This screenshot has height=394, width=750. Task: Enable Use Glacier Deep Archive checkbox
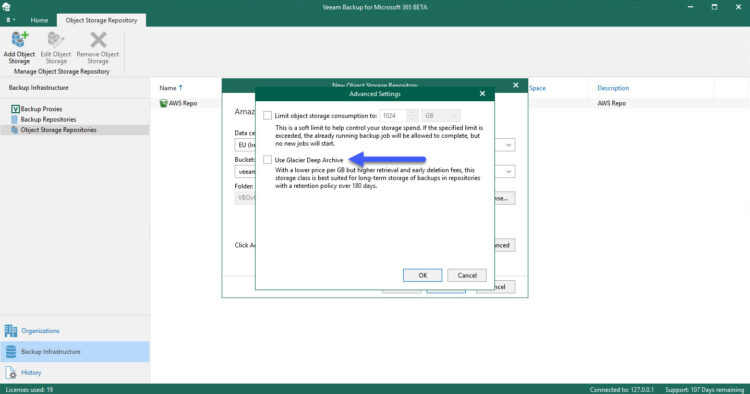click(x=267, y=160)
